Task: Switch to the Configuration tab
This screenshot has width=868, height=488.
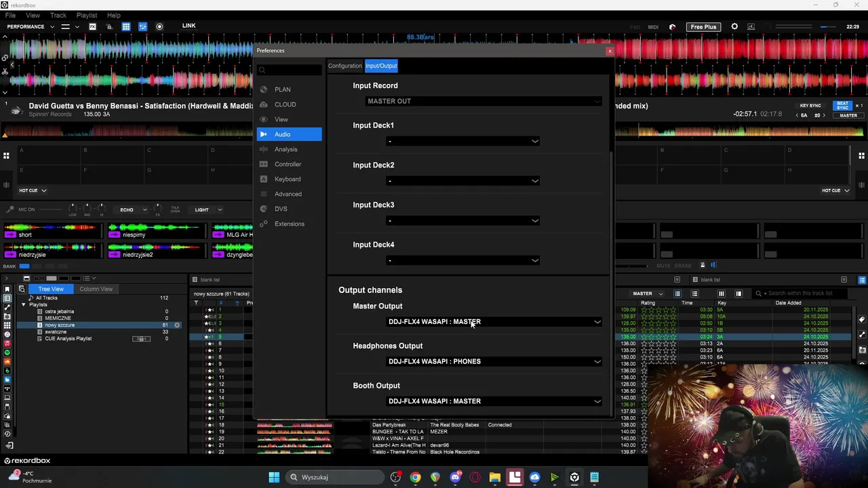Action: click(345, 66)
